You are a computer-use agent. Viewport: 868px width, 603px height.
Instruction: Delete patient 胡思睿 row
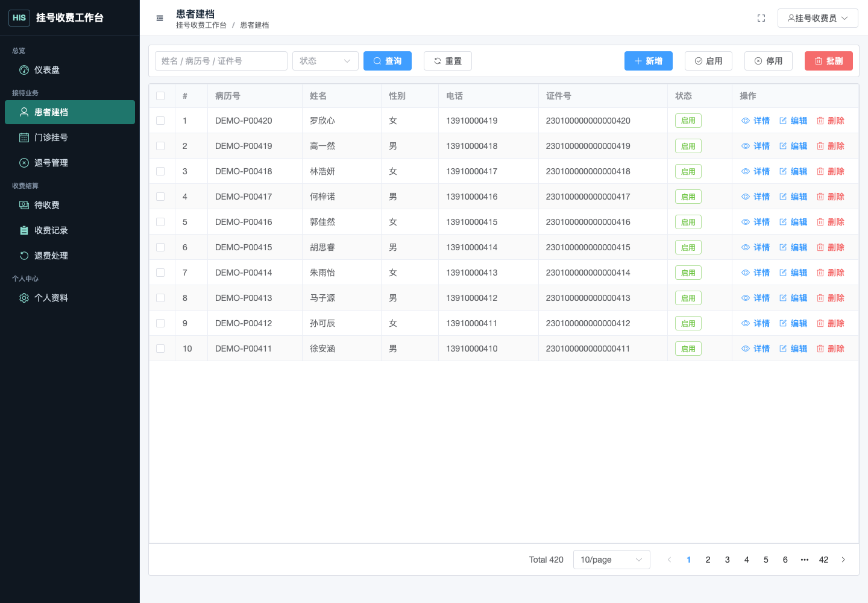(830, 247)
